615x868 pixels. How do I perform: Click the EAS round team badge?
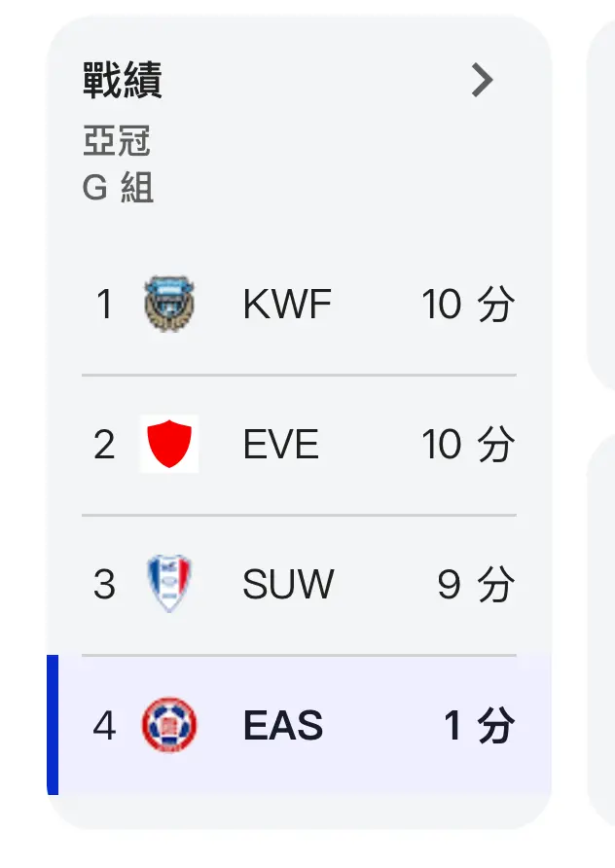click(x=169, y=725)
